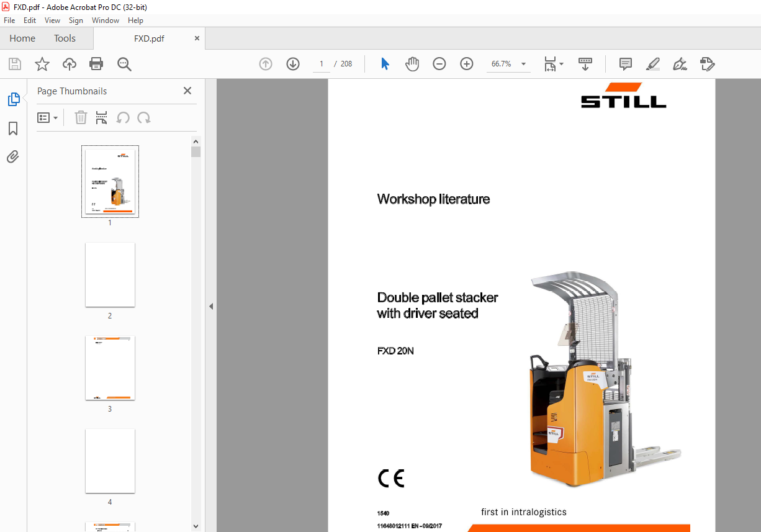Click the insert pages icon in thumbnails

[x=102, y=117]
